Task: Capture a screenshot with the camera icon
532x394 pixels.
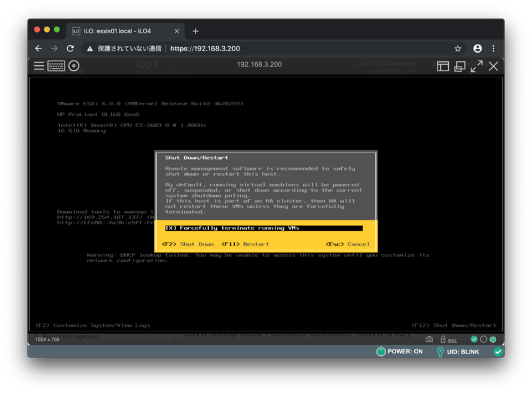Action: point(429,339)
